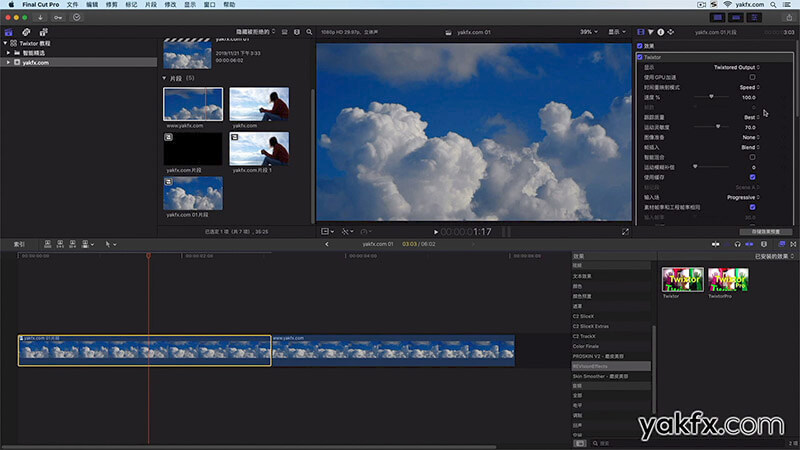Open the 显示 viewer options dropdown

click(617, 32)
